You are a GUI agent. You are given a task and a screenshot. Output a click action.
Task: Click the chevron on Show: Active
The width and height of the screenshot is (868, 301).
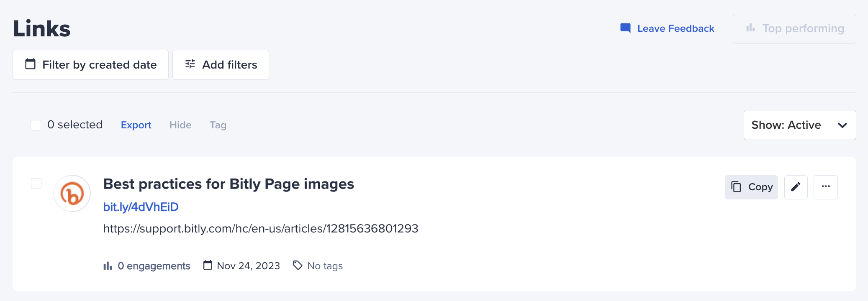tap(842, 125)
